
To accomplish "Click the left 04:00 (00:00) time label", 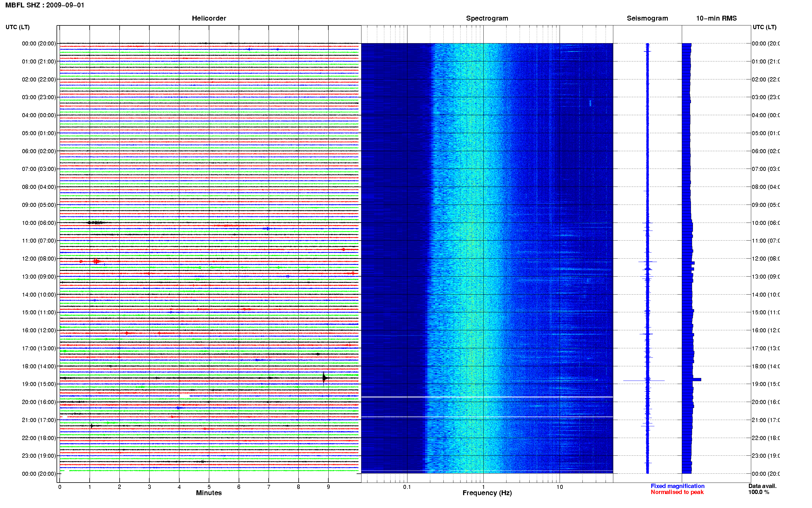I will click(x=39, y=115).
